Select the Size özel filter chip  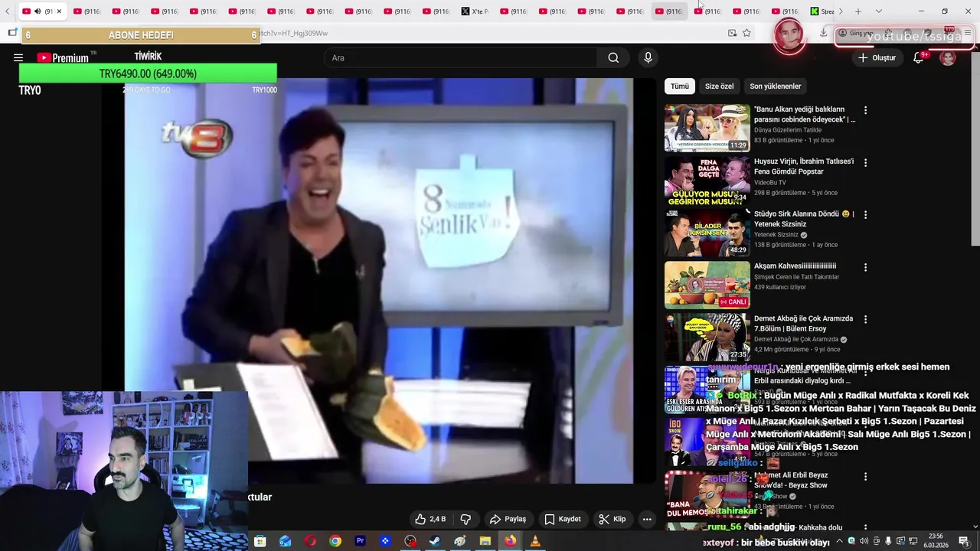719,86
